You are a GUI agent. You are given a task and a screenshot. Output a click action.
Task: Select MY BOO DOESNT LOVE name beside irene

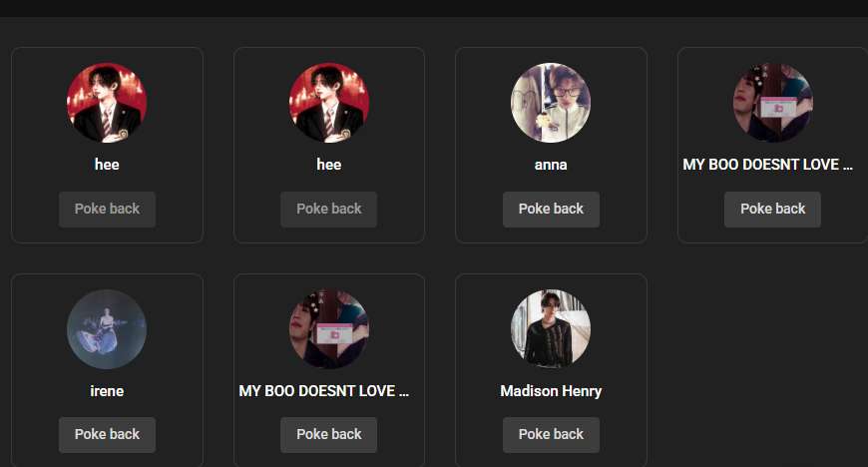324,391
